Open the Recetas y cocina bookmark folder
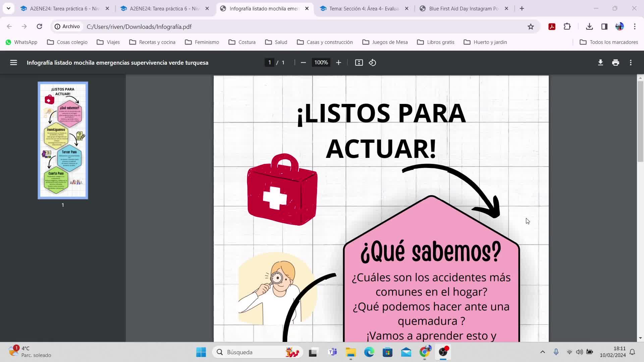 coord(152,42)
